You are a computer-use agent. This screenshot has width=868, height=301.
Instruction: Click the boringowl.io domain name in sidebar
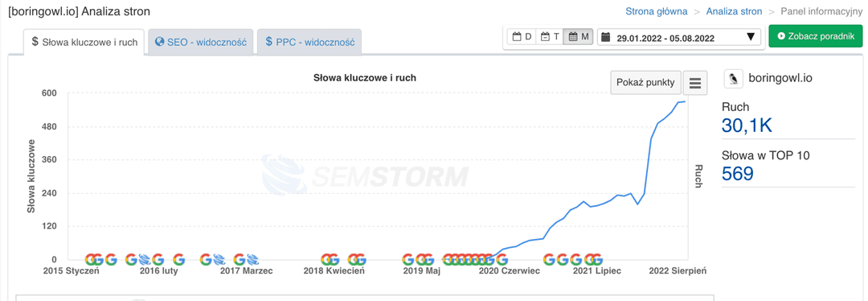(780, 79)
